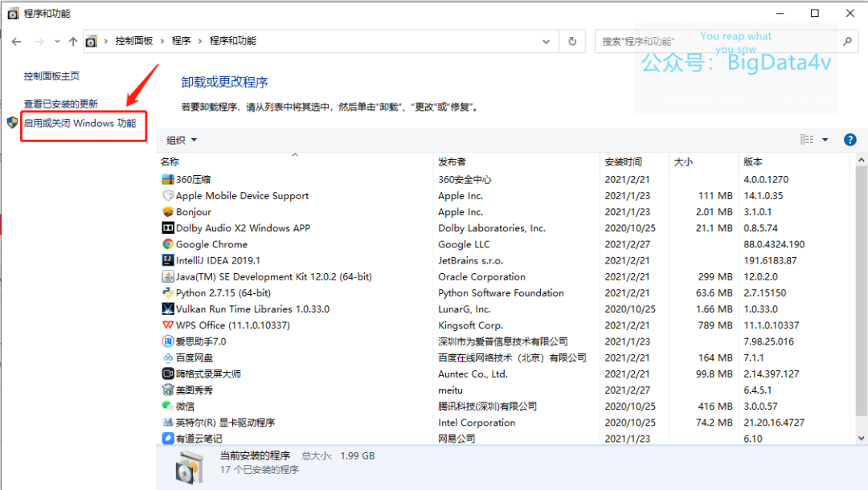Select publisher cell LunarG, Inc.

[465, 309]
